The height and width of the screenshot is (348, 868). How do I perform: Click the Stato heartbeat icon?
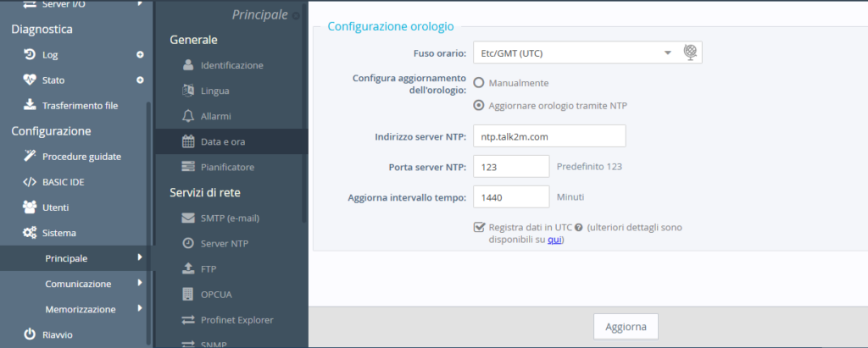point(29,80)
